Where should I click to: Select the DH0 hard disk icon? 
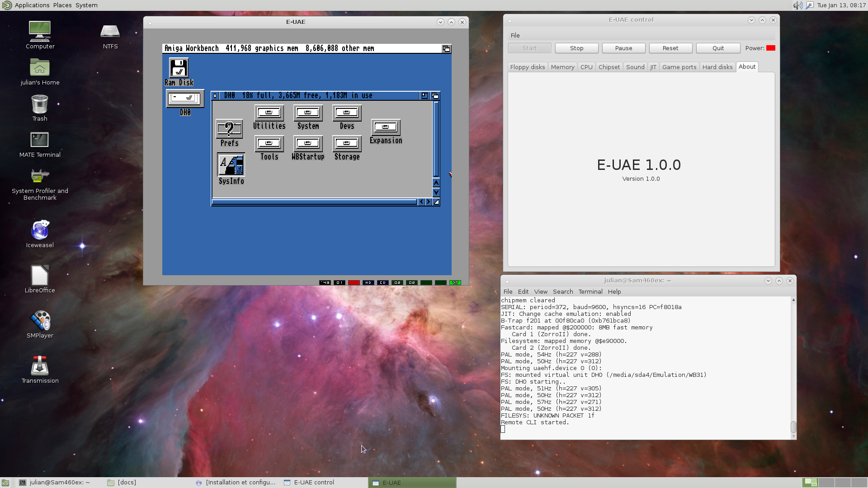click(x=185, y=99)
